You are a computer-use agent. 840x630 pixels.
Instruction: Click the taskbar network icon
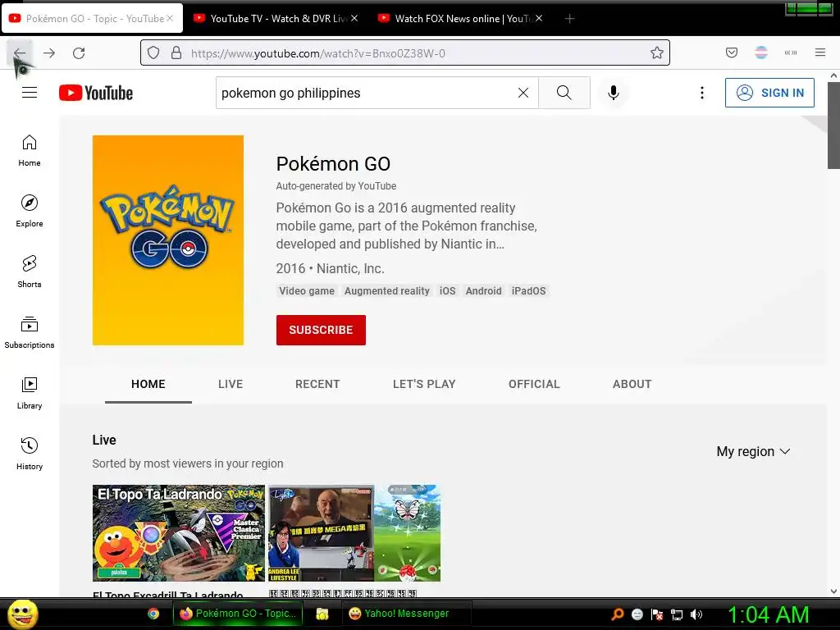pyautogui.click(x=677, y=614)
